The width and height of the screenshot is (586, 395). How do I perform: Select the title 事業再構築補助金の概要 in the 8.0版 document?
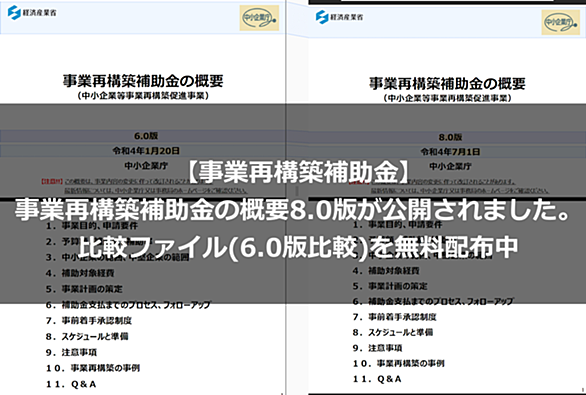[447, 83]
